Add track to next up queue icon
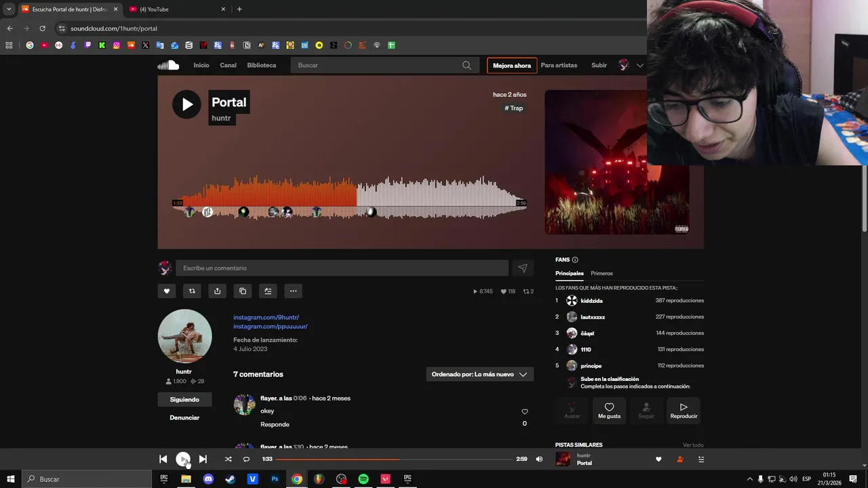Image resolution: width=868 pixels, height=488 pixels. click(268, 291)
